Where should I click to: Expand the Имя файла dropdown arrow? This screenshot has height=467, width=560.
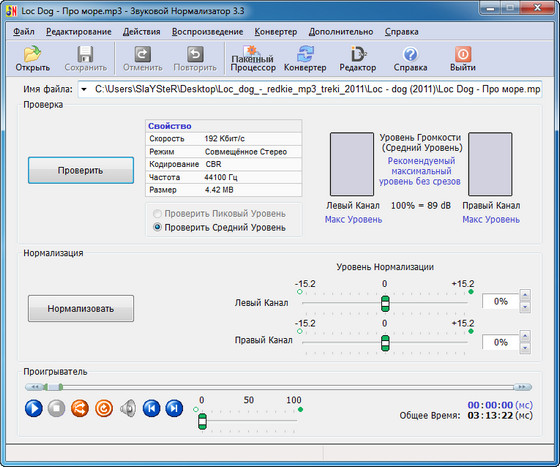84,89
